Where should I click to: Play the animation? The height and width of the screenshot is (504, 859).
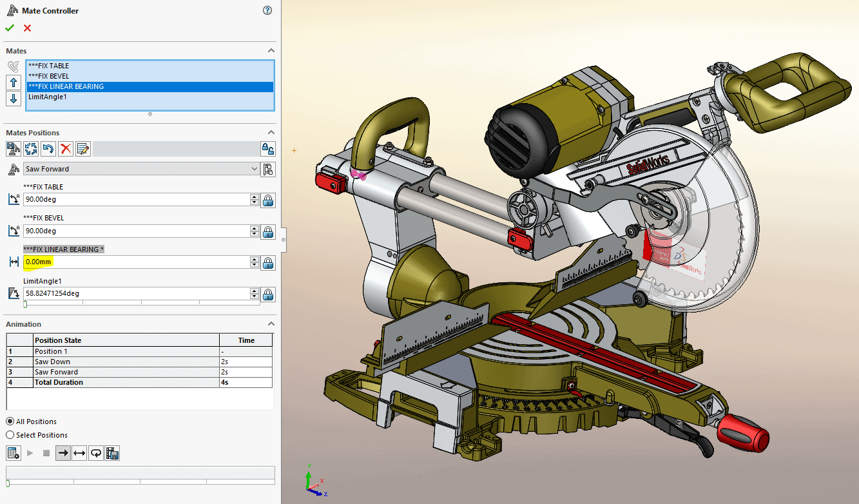(x=30, y=453)
